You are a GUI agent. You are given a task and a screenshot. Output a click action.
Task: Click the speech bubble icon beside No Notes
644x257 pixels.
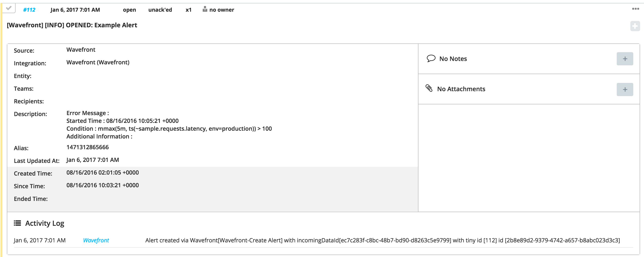click(x=431, y=58)
